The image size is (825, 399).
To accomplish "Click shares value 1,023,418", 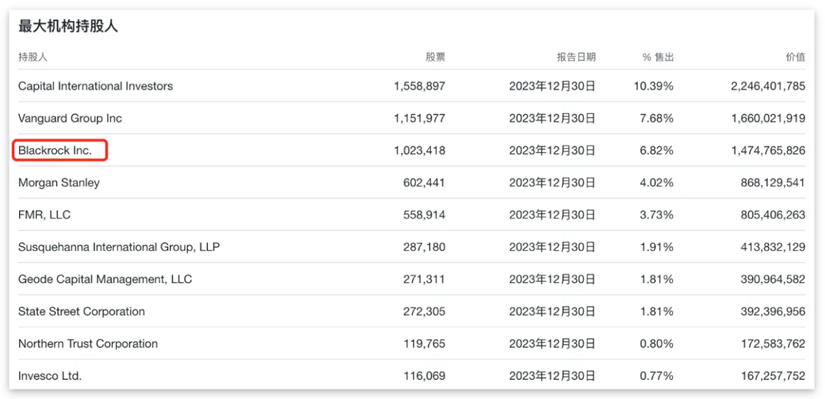I will coord(419,151).
